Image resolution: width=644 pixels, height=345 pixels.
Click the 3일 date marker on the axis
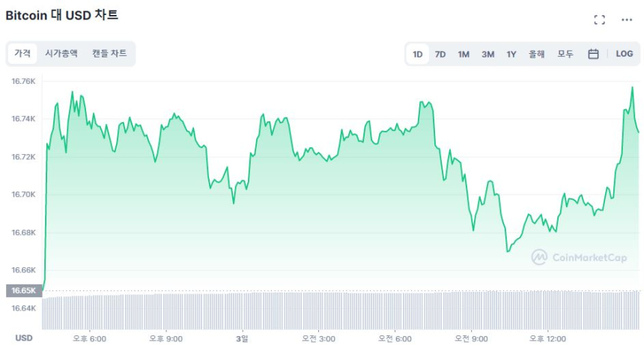241,338
